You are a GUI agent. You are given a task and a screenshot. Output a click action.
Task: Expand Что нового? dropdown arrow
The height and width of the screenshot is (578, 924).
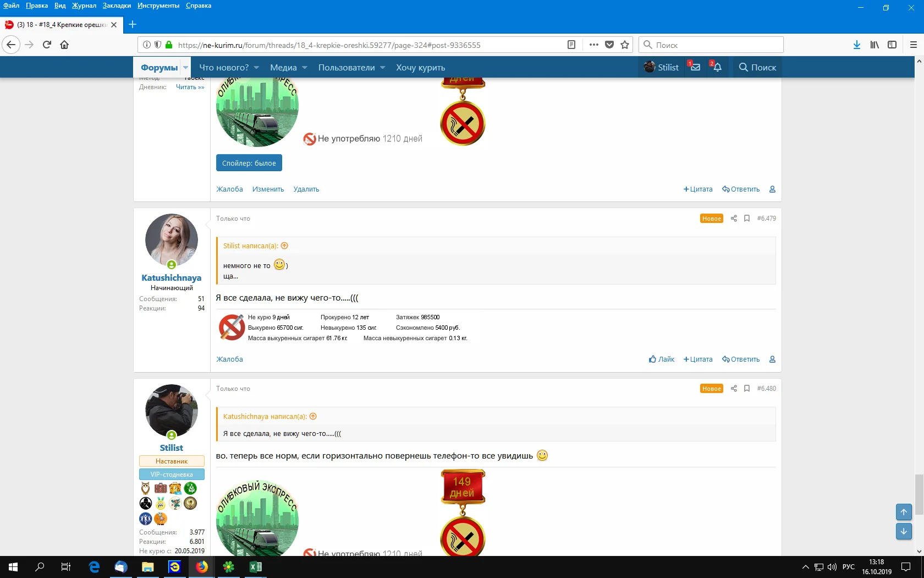pyautogui.click(x=256, y=68)
